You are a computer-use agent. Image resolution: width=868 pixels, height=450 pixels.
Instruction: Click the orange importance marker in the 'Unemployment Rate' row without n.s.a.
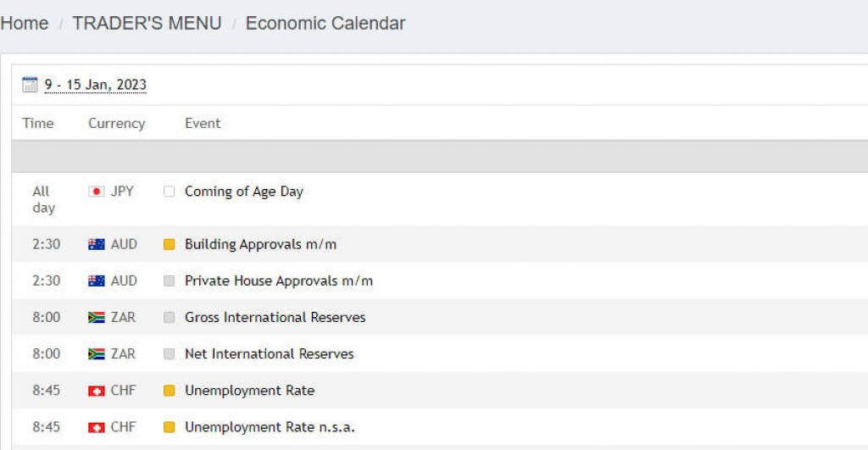point(170,390)
